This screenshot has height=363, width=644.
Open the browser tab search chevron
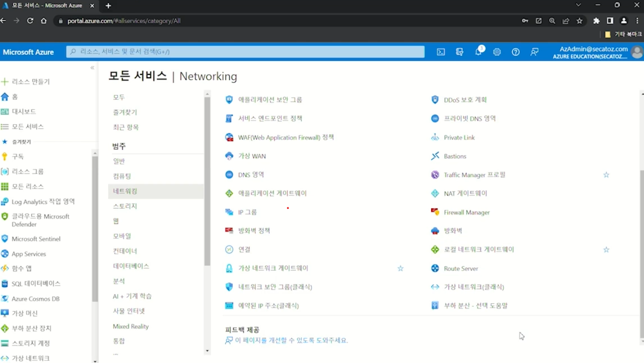click(578, 5)
